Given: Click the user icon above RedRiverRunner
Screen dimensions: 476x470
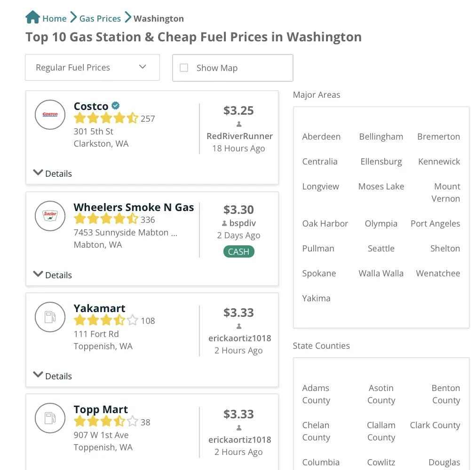Looking at the screenshot, I should tap(239, 124).
